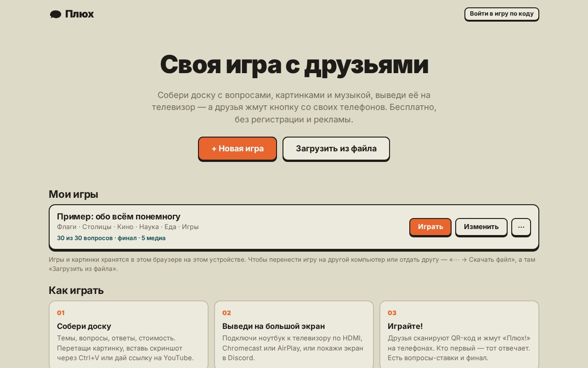The image size is (588, 368).
Task: Click the Своя игра с друзьями headline
Action: pos(294,64)
